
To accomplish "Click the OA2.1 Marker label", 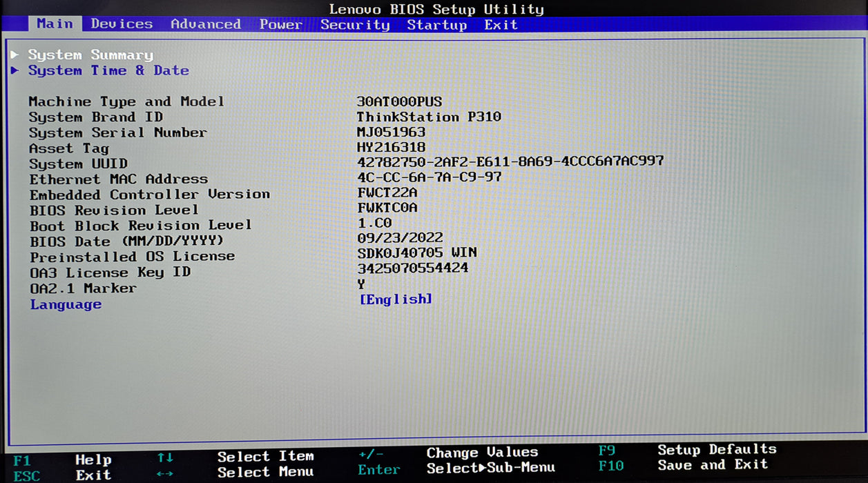I will click(x=84, y=288).
